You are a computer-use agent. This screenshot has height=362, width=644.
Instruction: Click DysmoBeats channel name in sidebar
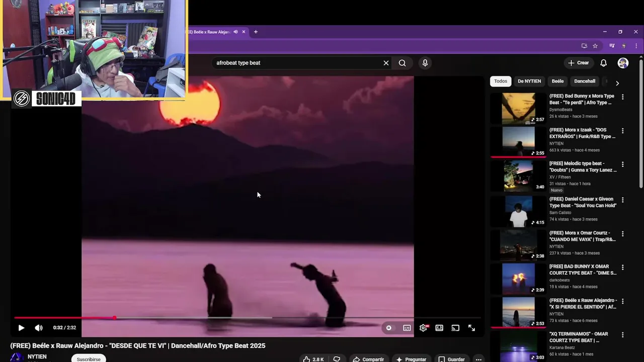coord(561,110)
